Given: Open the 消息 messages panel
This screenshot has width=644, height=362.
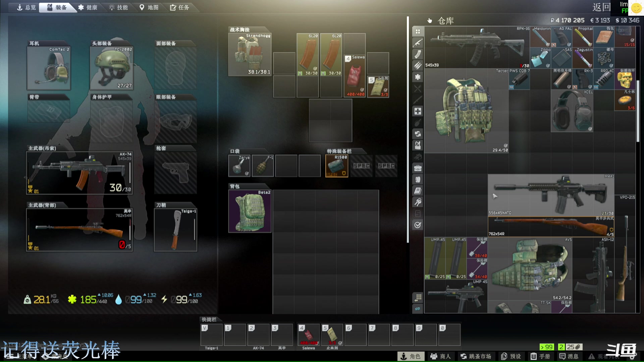Looking at the screenshot, I should pyautogui.click(x=569, y=356).
